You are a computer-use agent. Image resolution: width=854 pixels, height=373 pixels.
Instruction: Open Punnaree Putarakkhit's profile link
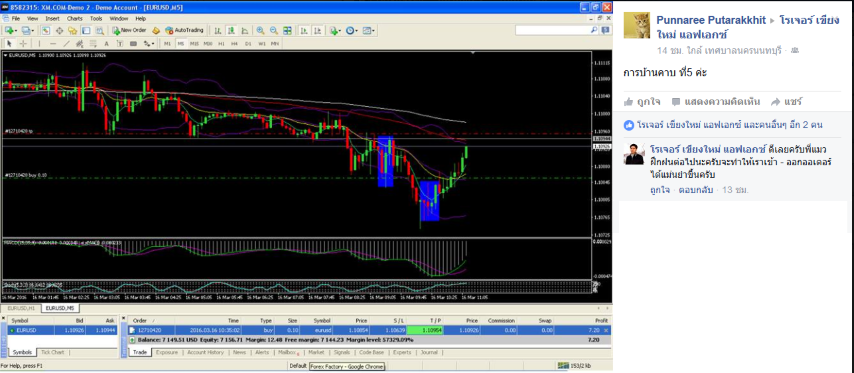[x=710, y=20]
